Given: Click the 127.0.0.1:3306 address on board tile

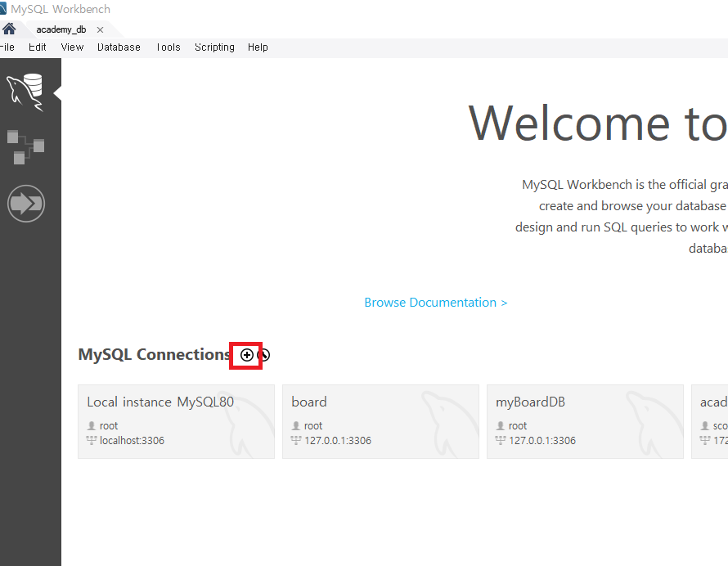Looking at the screenshot, I should 338,441.
